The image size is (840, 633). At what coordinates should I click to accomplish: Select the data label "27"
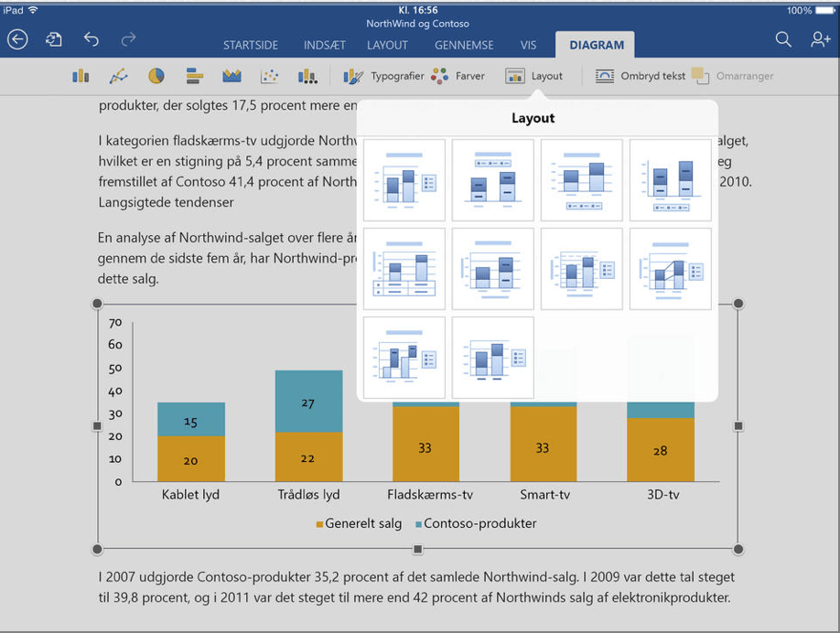[307, 403]
